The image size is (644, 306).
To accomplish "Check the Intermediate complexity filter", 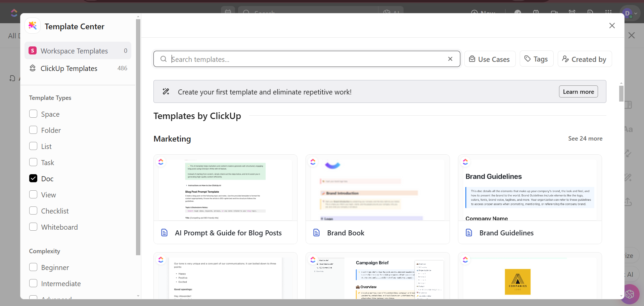I will [33, 283].
